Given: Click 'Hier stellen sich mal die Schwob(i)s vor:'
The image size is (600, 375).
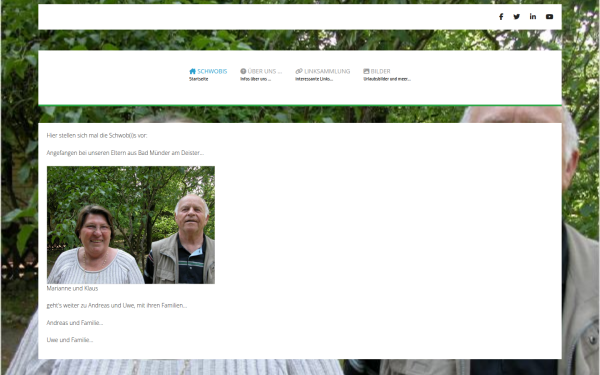Looking at the screenshot, I should [97, 135].
